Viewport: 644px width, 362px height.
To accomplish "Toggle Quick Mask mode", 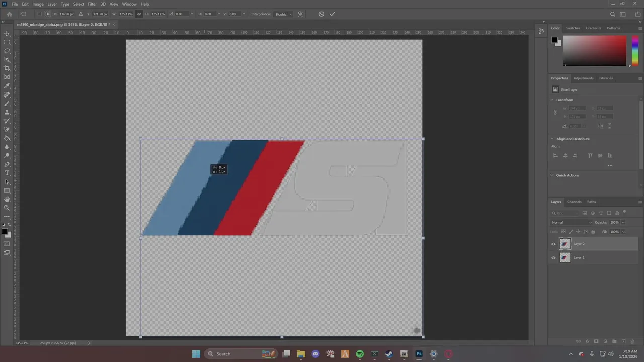I will [7, 244].
